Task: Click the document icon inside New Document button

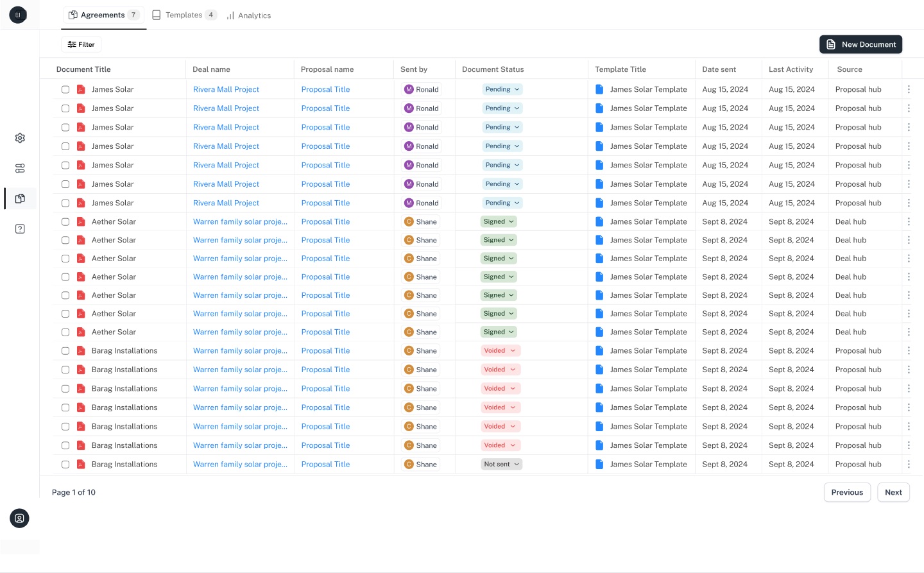Action: [x=831, y=44]
